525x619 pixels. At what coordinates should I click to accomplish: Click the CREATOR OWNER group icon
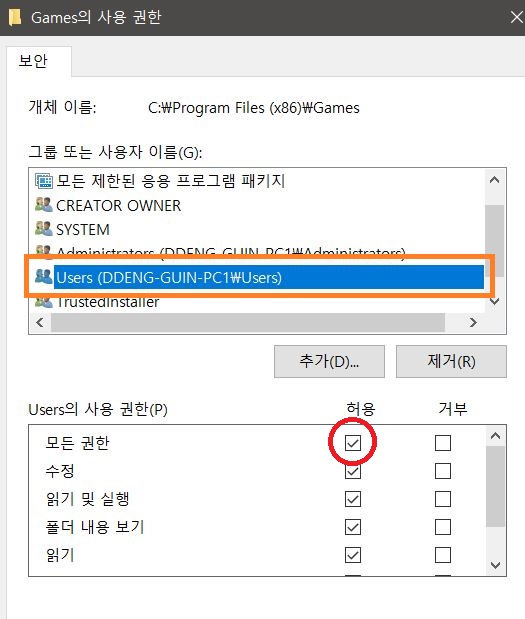43,204
